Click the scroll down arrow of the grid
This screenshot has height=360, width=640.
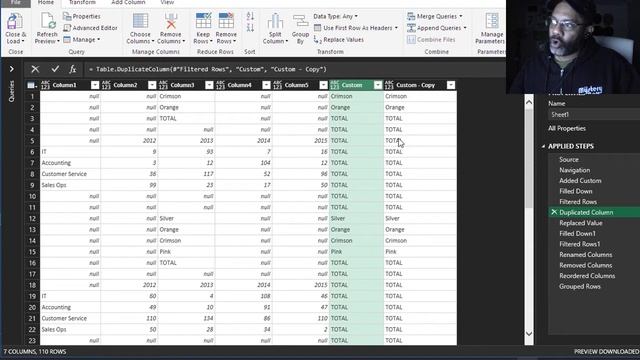pos(529,334)
